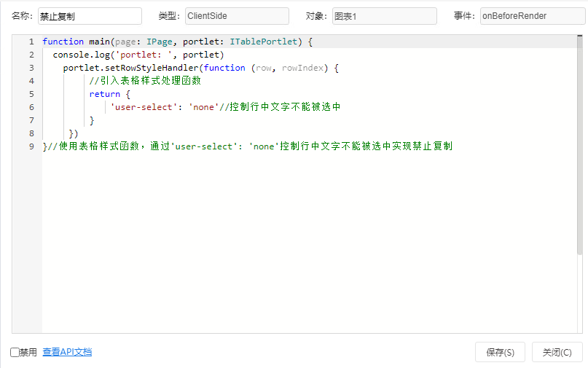Click the 名称 input field containing 禁止复制
The height and width of the screenshot is (368, 588).
[90, 16]
